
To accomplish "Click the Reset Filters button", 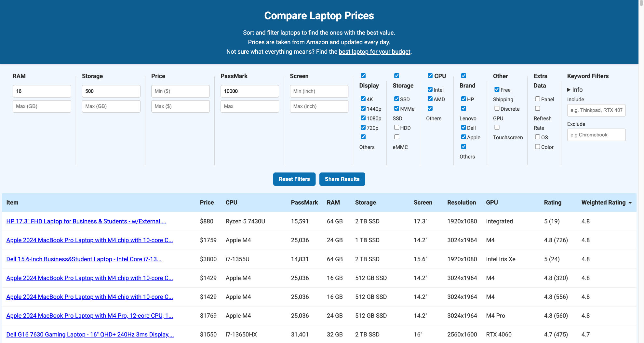I will [294, 179].
